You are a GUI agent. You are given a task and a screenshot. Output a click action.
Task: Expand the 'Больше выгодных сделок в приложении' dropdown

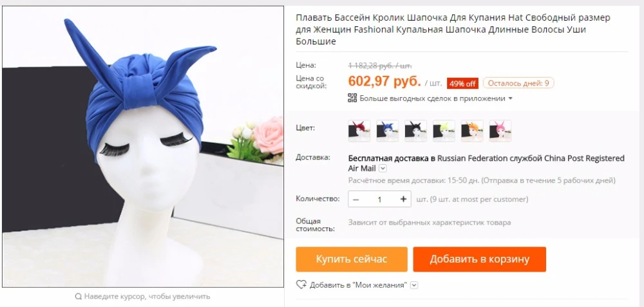511,98
